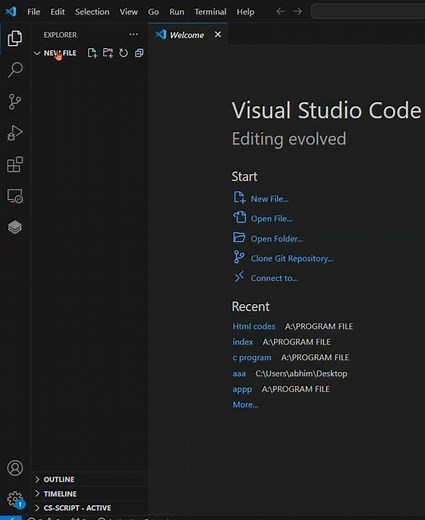Click More... under Recent
The height and width of the screenshot is (520, 425).
click(245, 405)
